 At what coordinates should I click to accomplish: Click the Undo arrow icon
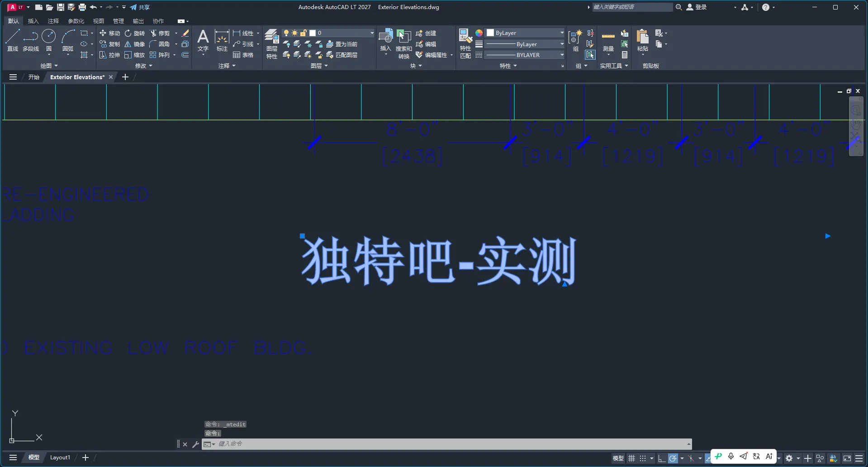coord(93,7)
